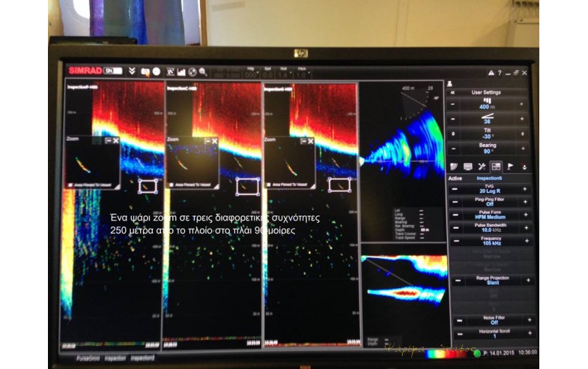Image resolution: width=588 pixels, height=369 pixels.
Task: Click minus on the Frequency row
Action: (456, 241)
